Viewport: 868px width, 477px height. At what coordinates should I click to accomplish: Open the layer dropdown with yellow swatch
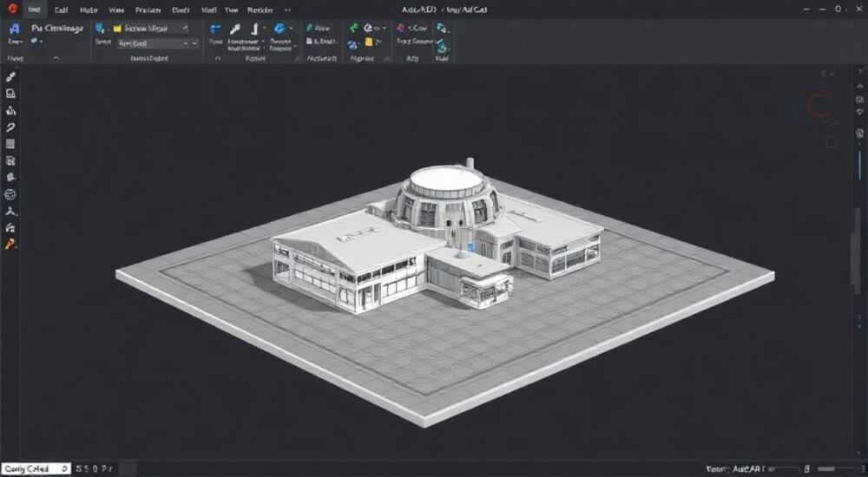click(x=150, y=29)
